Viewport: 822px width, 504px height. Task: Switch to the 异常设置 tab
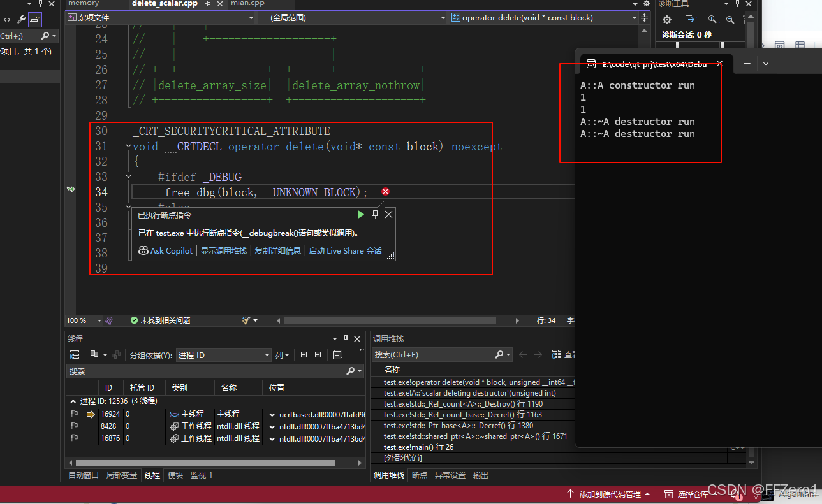click(x=450, y=475)
